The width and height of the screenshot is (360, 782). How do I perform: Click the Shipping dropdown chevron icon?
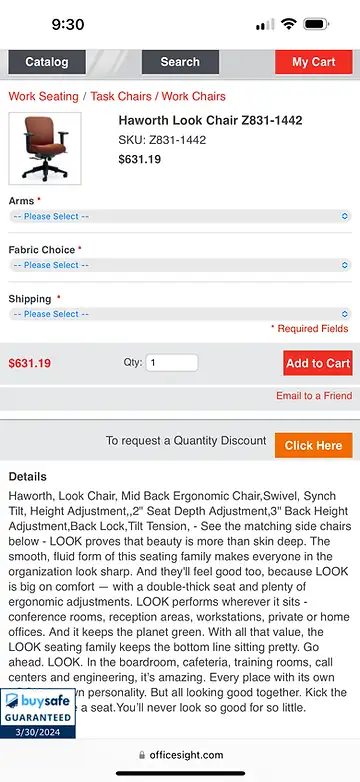pos(345,314)
